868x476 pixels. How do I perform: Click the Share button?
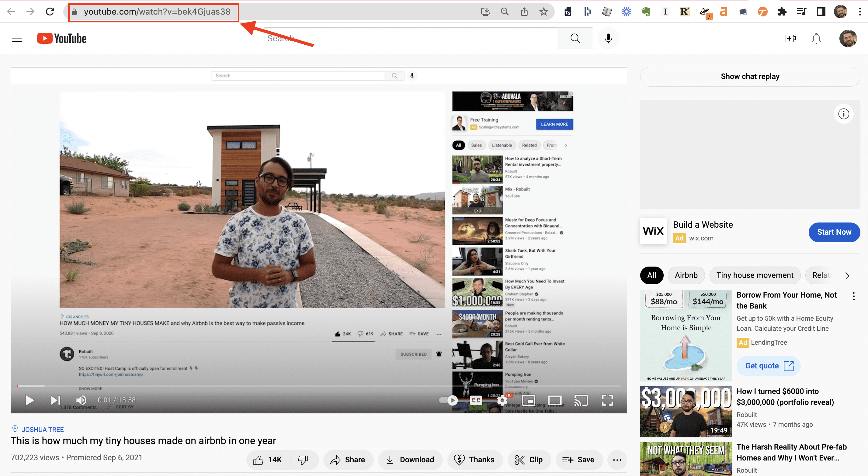(x=348, y=460)
